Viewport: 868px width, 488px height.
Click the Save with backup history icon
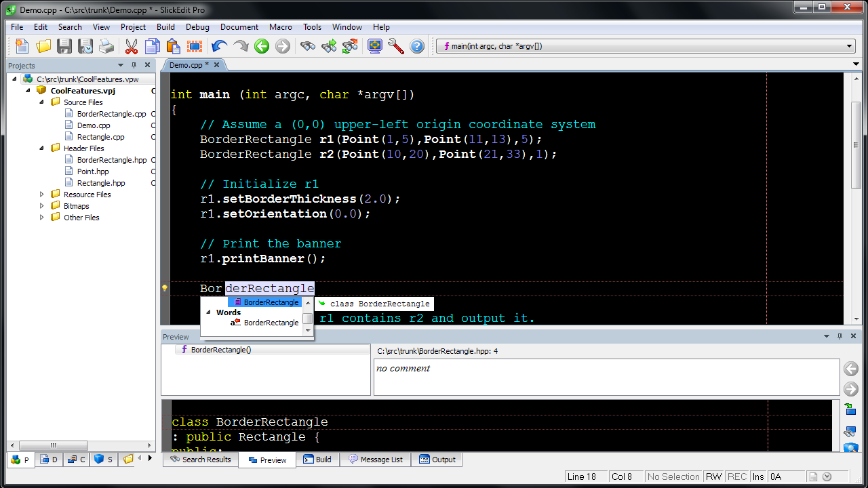point(85,46)
